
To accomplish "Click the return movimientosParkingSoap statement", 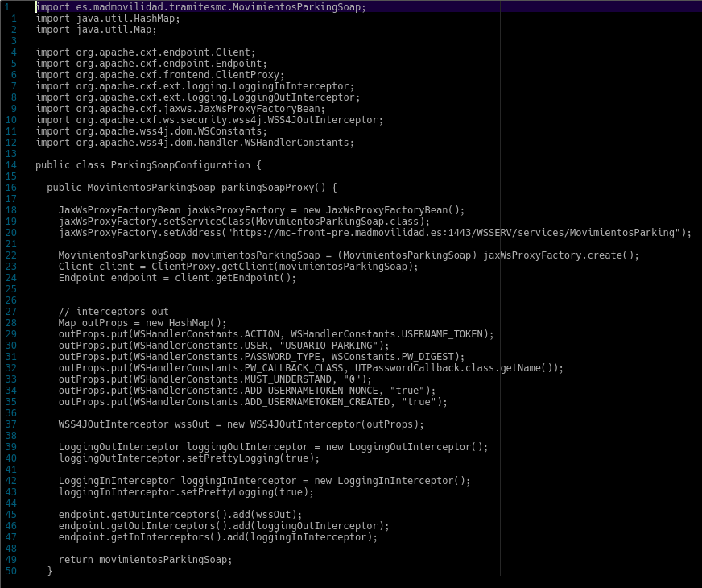I will tap(145, 560).
